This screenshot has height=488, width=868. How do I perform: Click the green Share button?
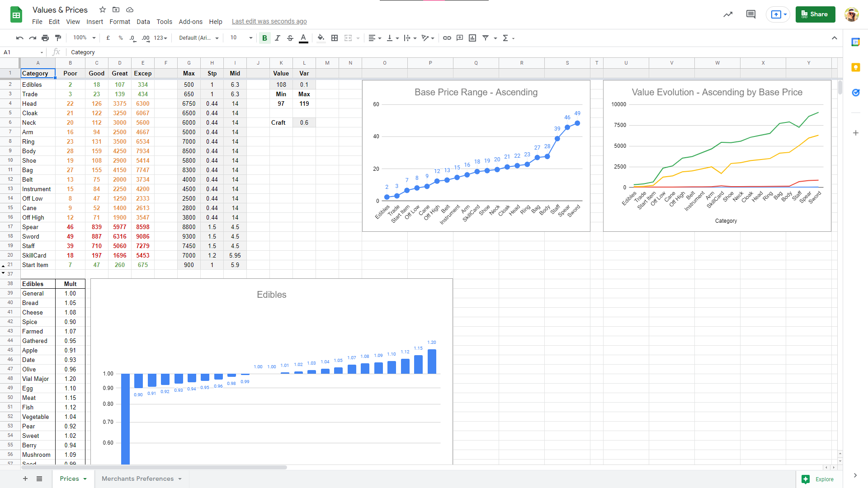[815, 14]
